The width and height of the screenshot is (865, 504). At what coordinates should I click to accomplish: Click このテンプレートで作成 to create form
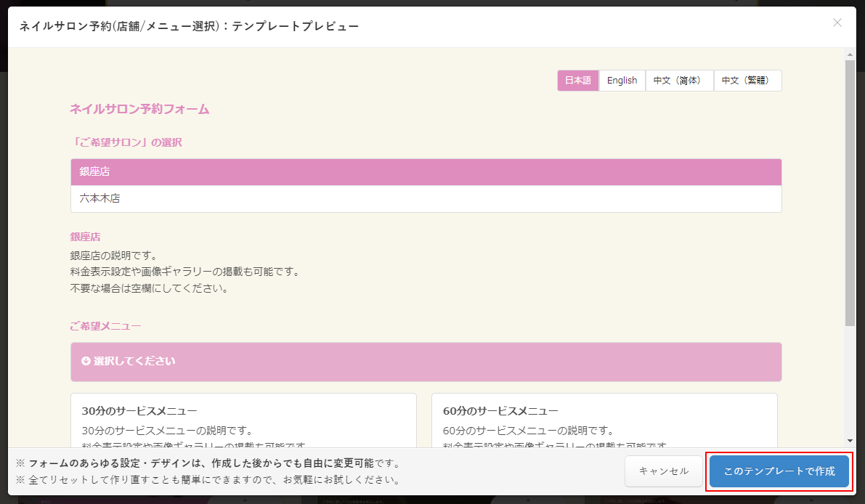[x=779, y=471]
